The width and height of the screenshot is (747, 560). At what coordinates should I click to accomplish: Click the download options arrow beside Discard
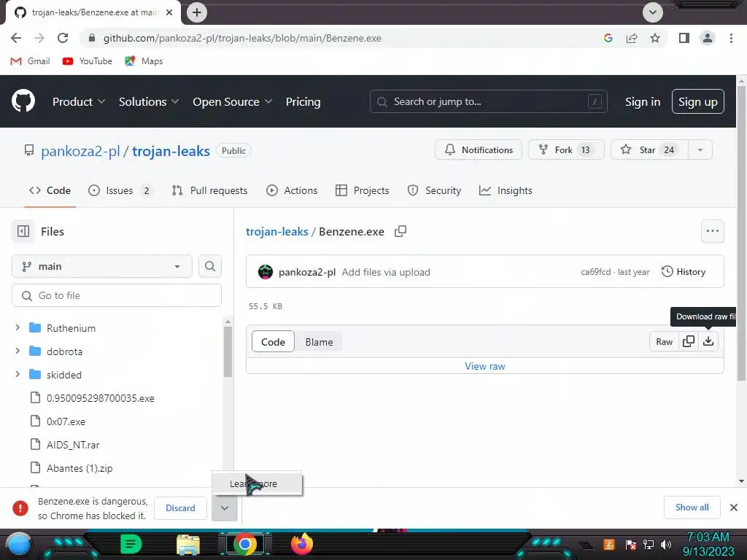(x=225, y=508)
